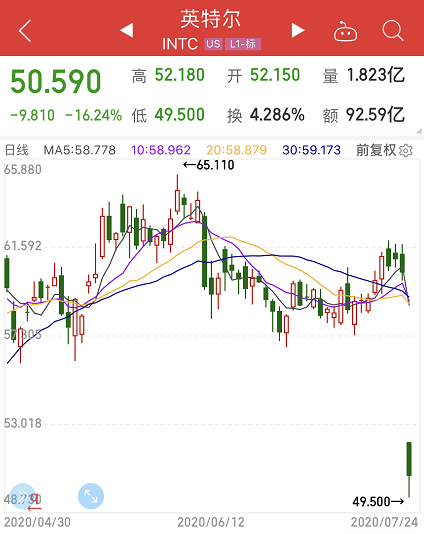This screenshot has width=424, height=534.
Task: Select the orange 20:58.879 MA label
Action: (236, 150)
